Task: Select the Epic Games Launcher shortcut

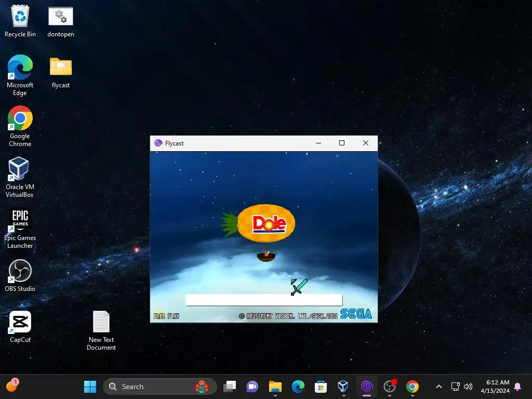Action: (x=20, y=228)
